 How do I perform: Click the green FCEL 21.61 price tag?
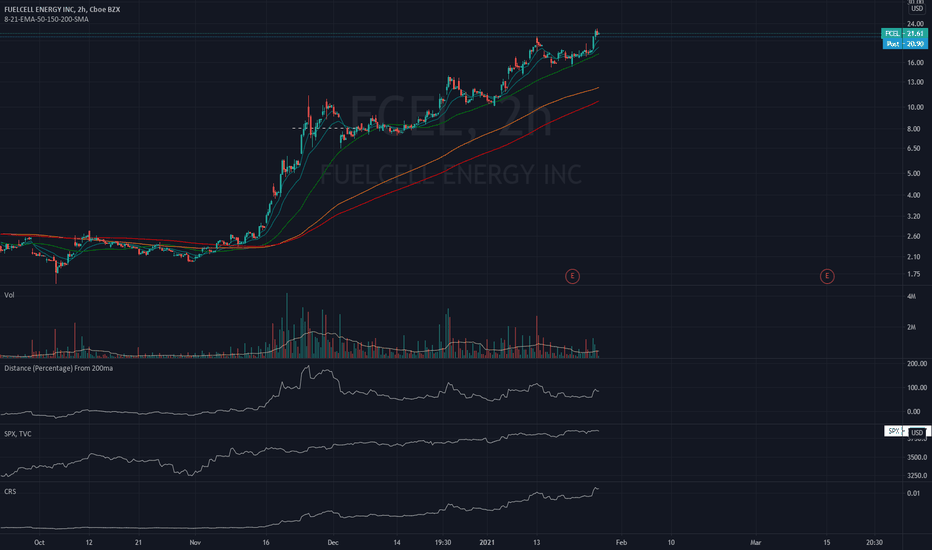click(904, 33)
